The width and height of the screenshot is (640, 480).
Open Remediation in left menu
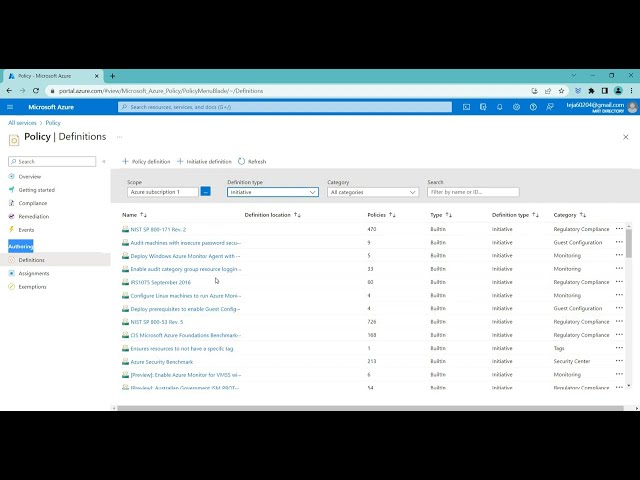[33, 216]
